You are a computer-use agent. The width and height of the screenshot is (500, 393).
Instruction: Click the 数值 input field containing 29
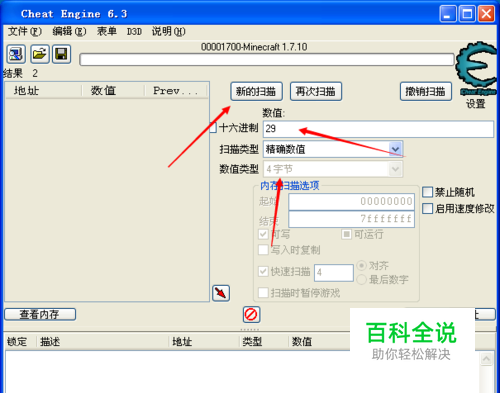click(378, 129)
